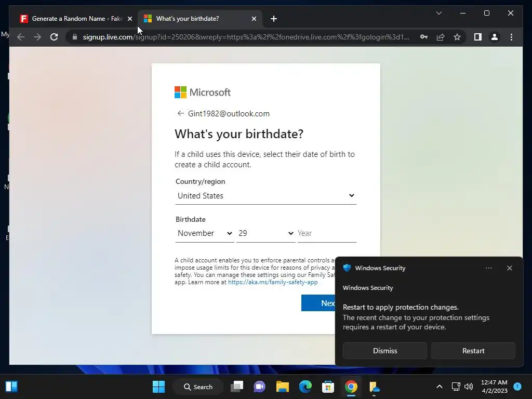Open the family-safety-app link
The image size is (532, 399).
point(273,282)
